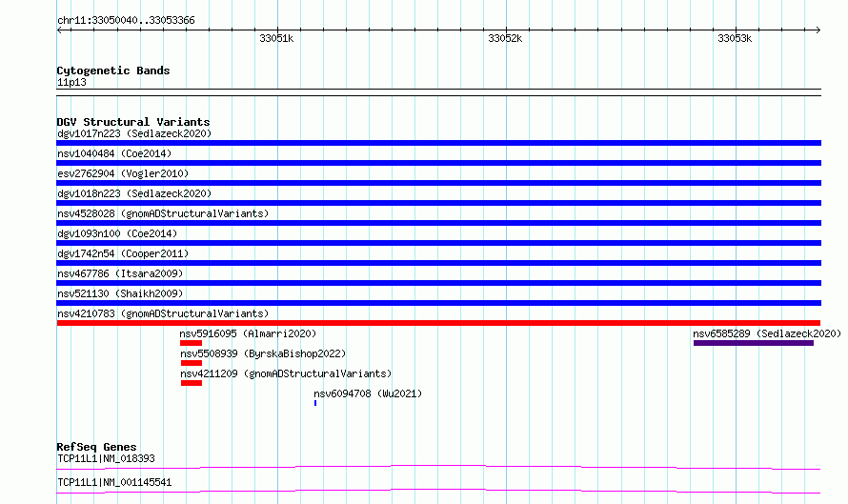The image size is (848, 504).
Task: Click the 33052k ruler tick label
Action: point(505,38)
